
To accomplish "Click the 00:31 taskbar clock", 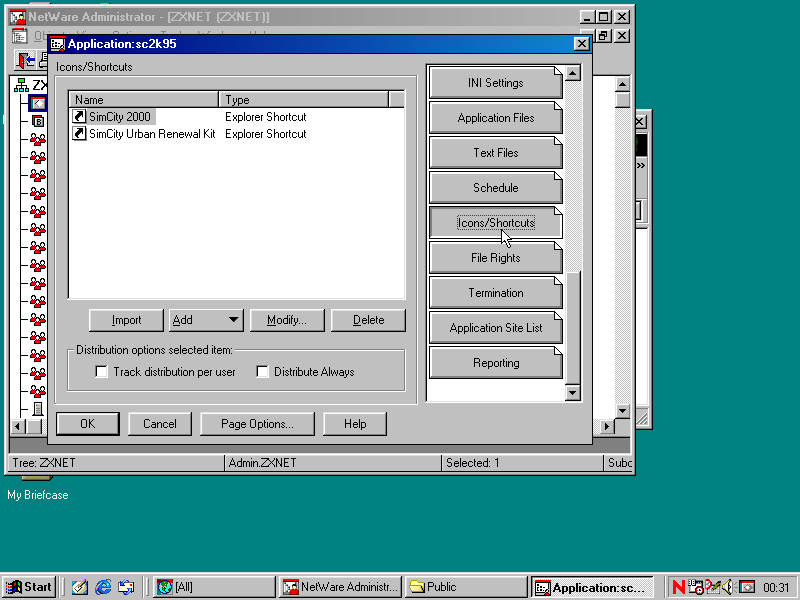I will pyautogui.click(x=776, y=588).
